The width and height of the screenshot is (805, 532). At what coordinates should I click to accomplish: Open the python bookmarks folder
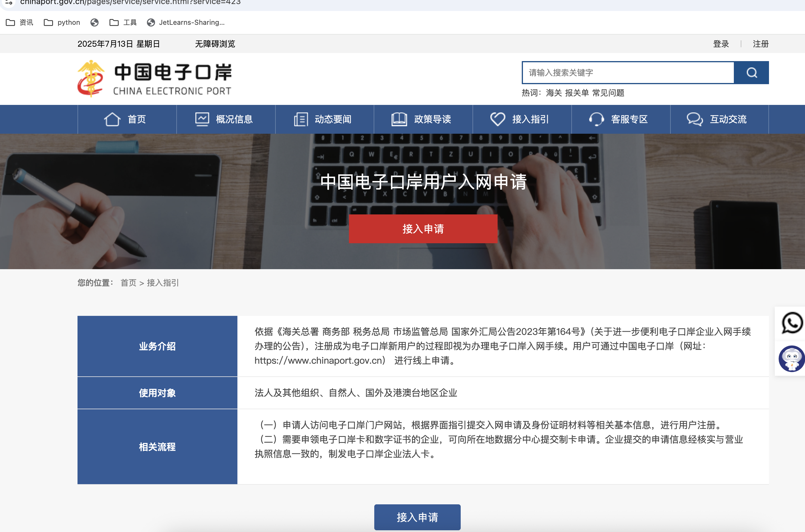coord(62,22)
